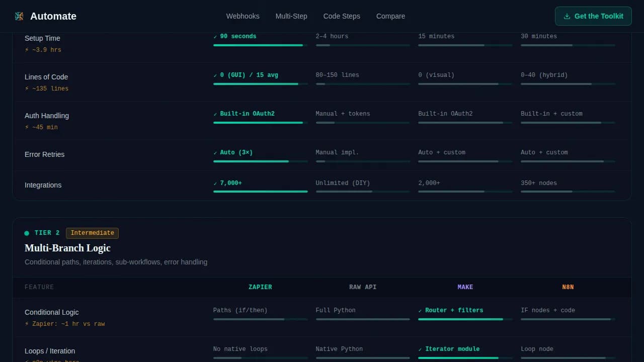The height and width of the screenshot is (362, 644).
Task: Click the download icon in Get the Toolkit
Action: tap(567, 16)
